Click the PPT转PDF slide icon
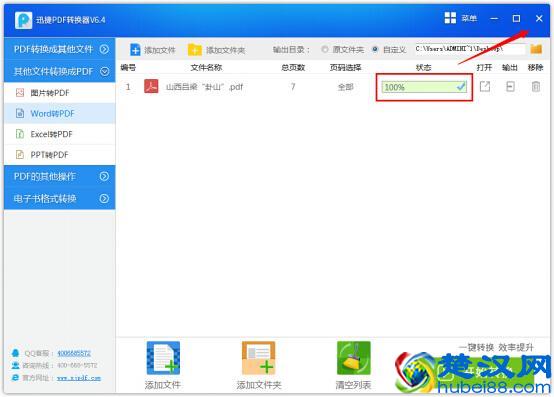This screenshot has height=397, width=554. coord(20,155)
